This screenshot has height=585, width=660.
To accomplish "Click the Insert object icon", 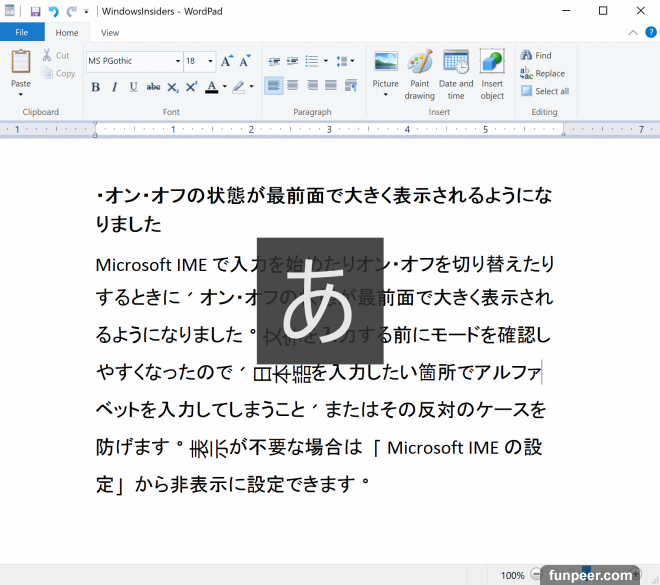I will (492, 62).
